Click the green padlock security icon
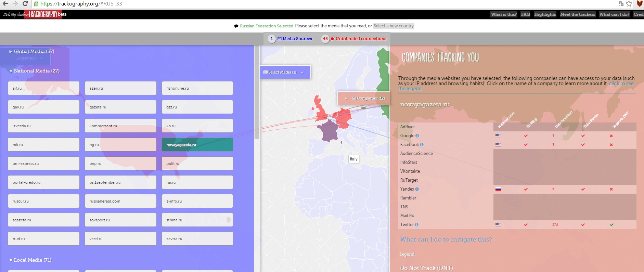This screenshot has height=272, width=644. pos(36,4)
